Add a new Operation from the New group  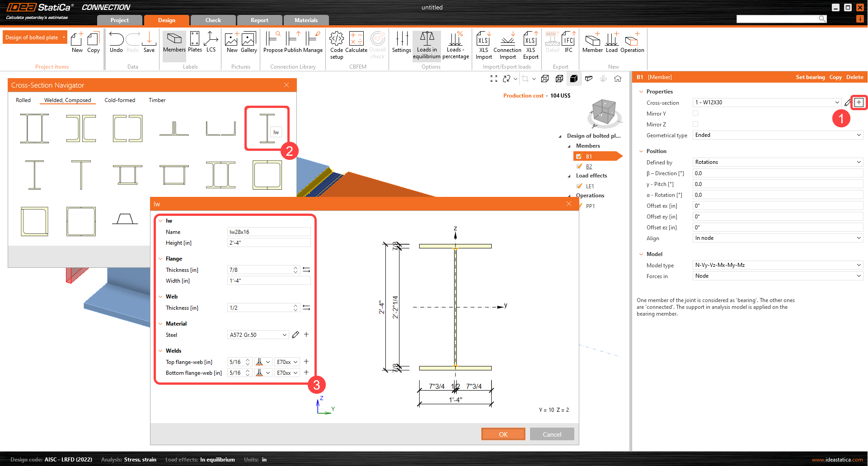pyautogui.click(x=632, y=43)
